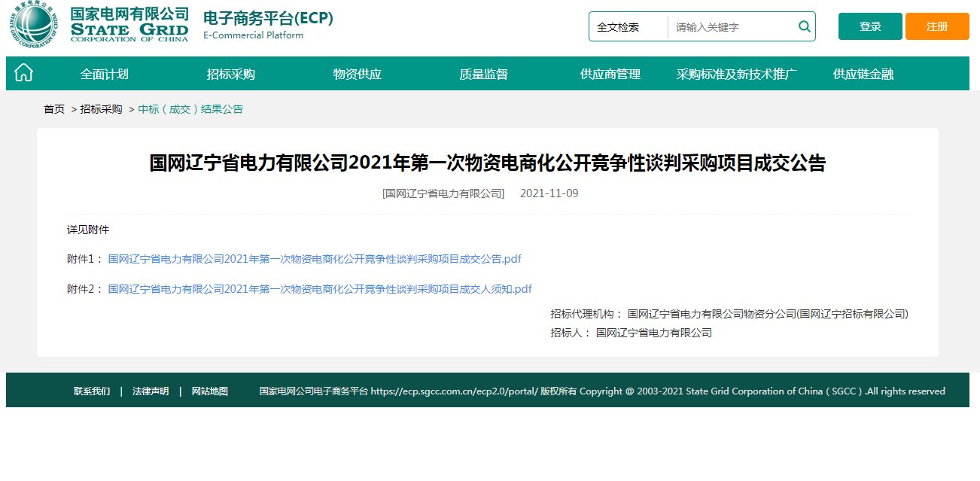This screenshot has height=481, width=980.
Task: Click the magnifier search icon
Action: coord(804,27)
